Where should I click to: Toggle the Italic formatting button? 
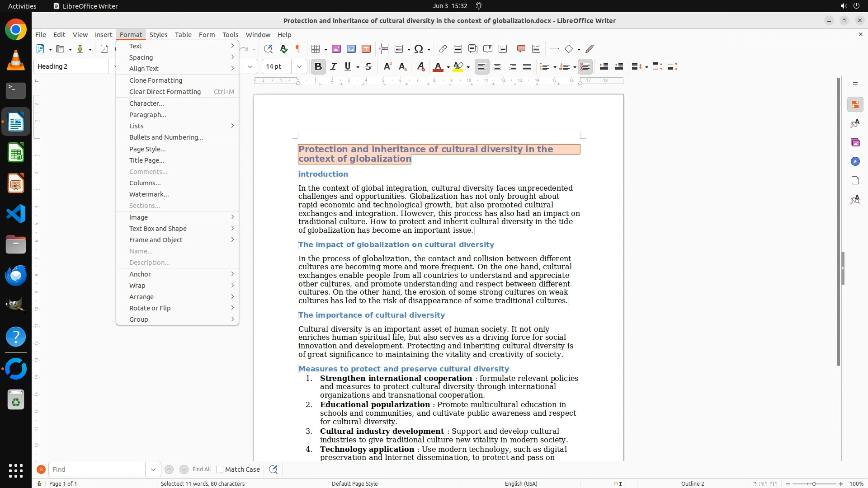tap(334, 67)
